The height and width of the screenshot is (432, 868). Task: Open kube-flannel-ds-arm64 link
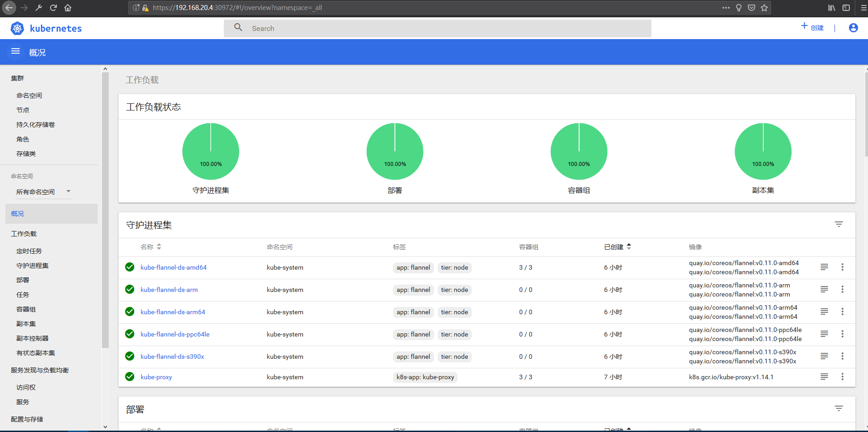(x=172, y=312)
